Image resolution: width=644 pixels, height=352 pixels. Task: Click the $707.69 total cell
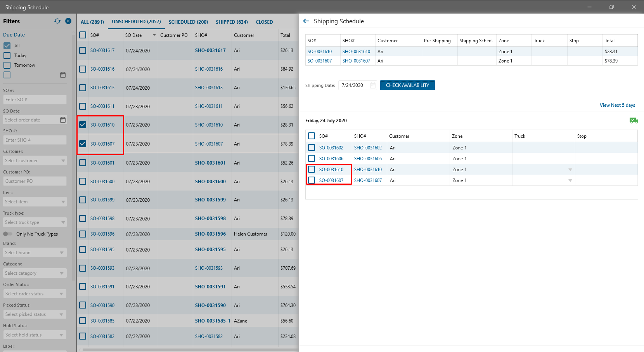(288, 268)
